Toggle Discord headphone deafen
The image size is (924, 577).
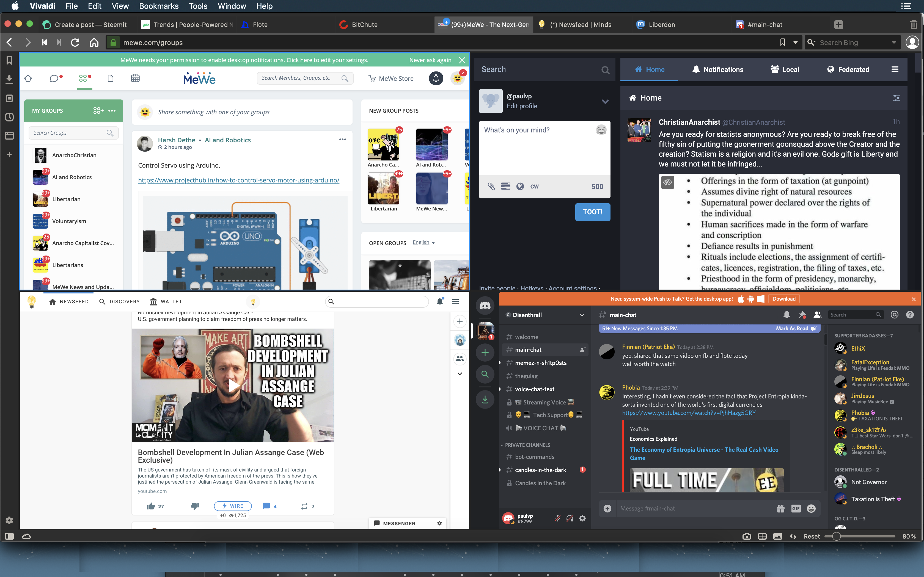click(570, 518)
